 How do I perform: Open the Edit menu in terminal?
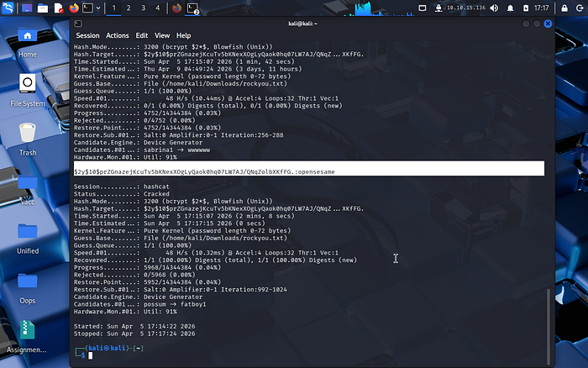coord(142,35)
